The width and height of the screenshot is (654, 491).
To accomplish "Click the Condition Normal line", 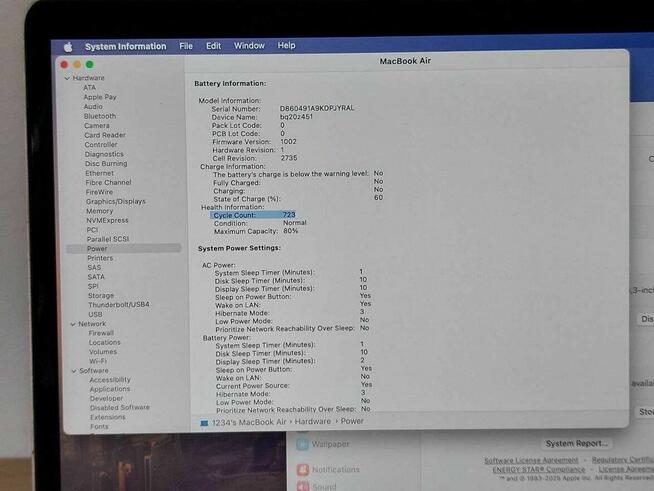I will [260, 223].
